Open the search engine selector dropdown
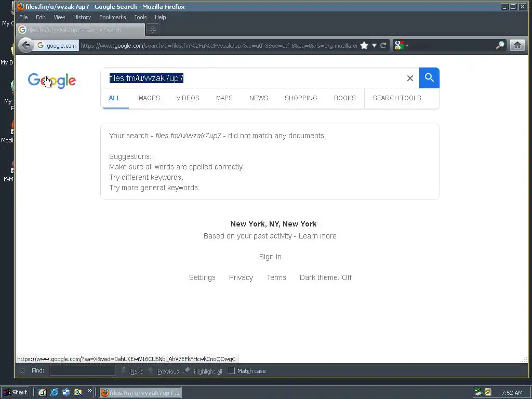The height and width of the screenshot is (399, 532). [x=402, y=45]
